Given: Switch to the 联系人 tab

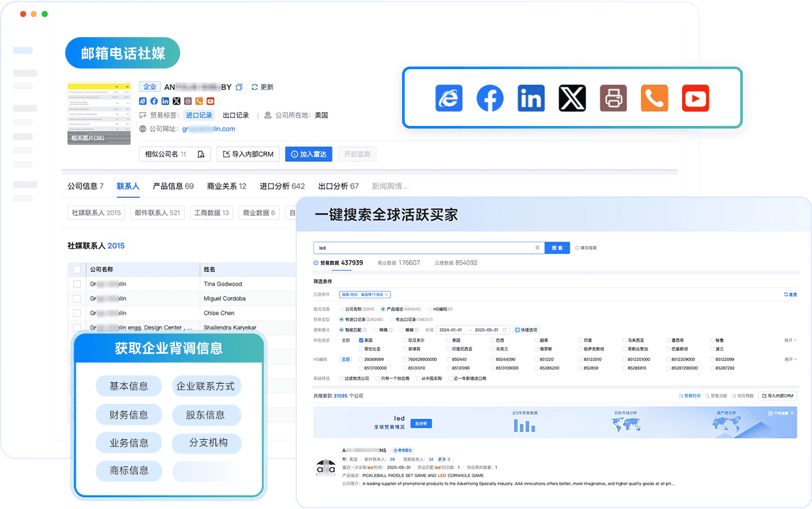Looking at the screenshot, I should pos(128,187).
